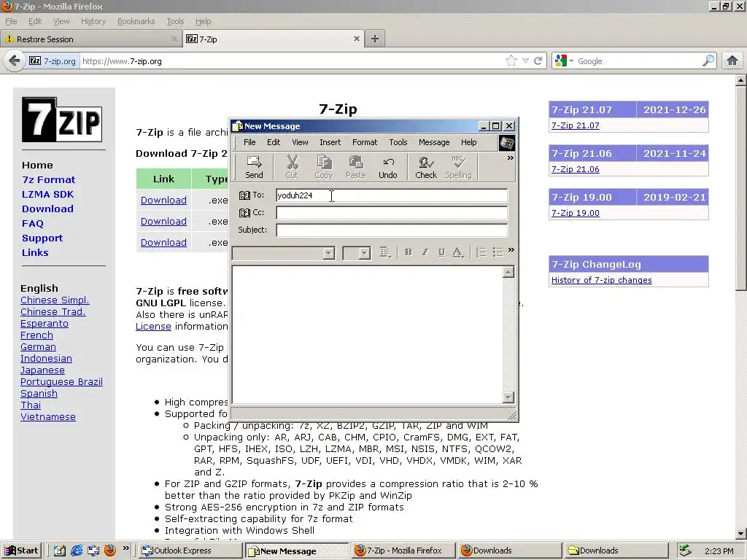Select the Portuguese Brazil language link
Image resolution: width=747 pixels, height=560 pixels.
[61, 382]
